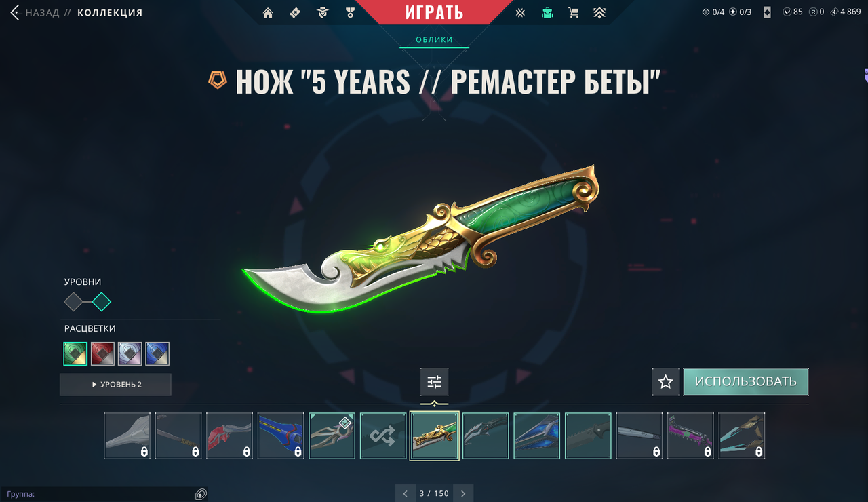Click the skin filter sliders icon
This screenshot has height=502, width=868.
pos(434,382)
